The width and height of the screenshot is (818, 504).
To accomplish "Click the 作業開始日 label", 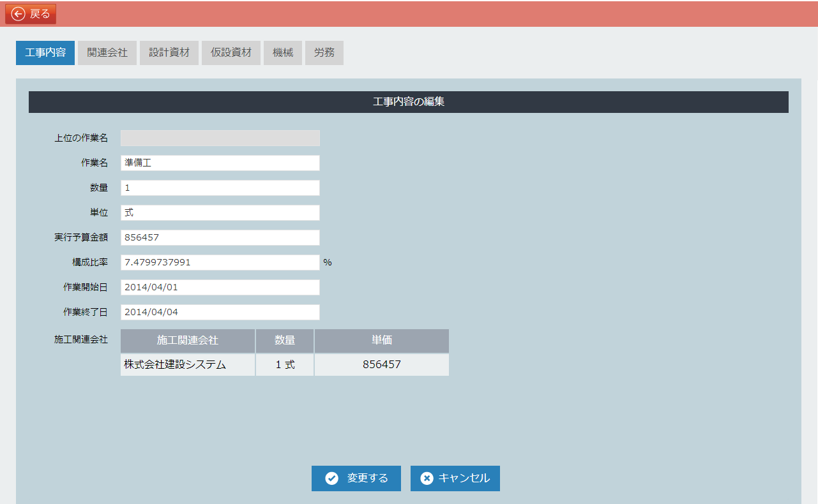I will [x=86, y=288].
